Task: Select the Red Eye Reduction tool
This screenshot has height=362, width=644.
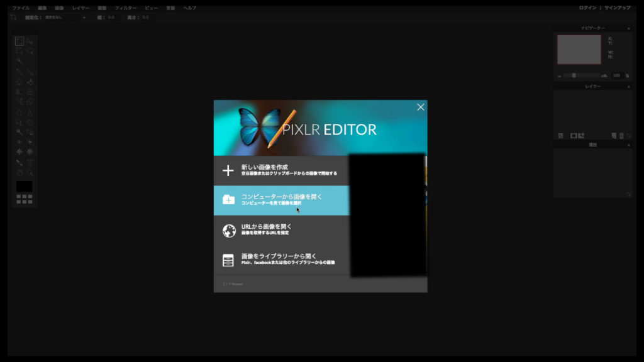Action: tap(19, 141)
